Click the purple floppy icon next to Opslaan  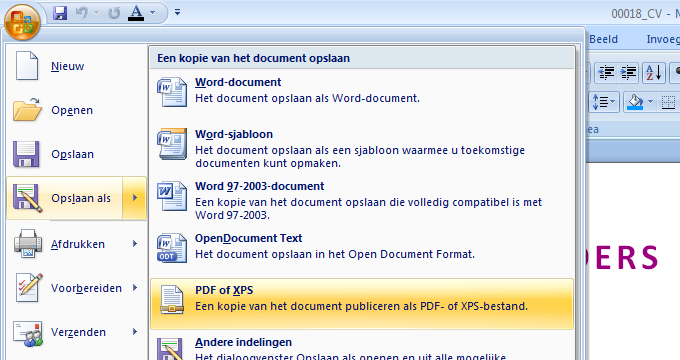pyautogui.click(x=26, y=154)
